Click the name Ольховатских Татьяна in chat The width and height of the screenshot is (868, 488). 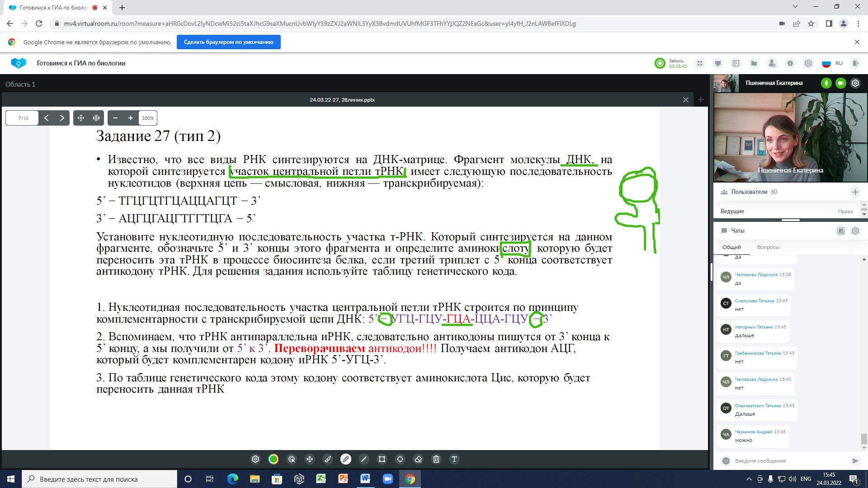point(758,405)
